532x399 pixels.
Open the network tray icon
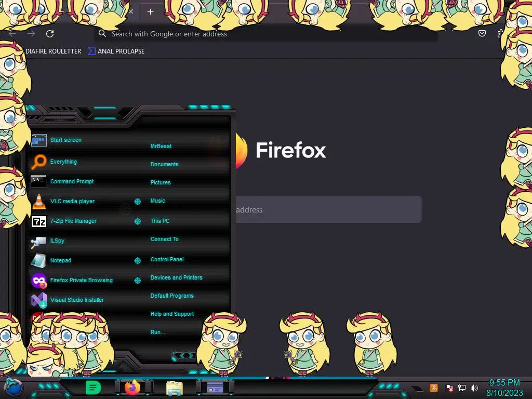point(462,388)
